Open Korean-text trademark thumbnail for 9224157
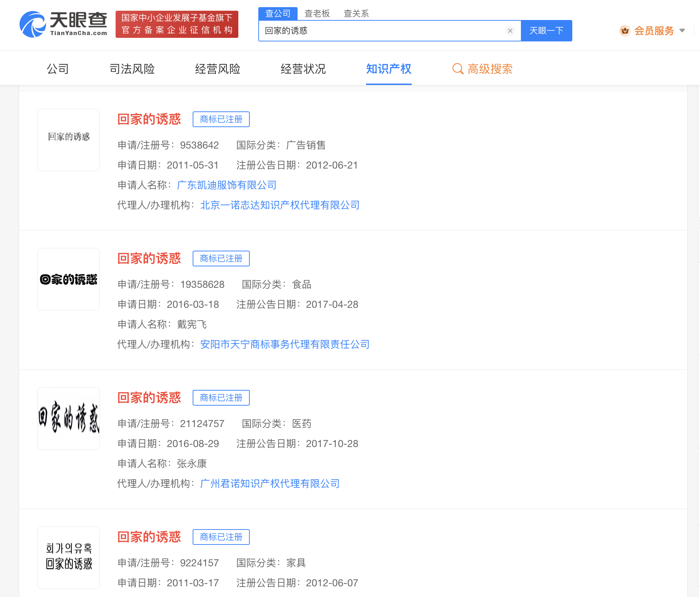Viewport: 700px width, 597px height. (x=69, y=558)
